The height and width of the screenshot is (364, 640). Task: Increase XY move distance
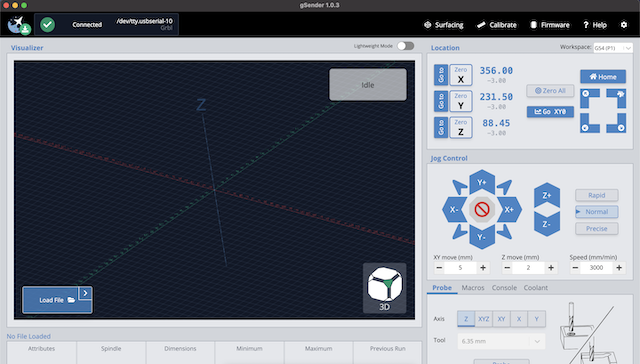click(483, 268)
